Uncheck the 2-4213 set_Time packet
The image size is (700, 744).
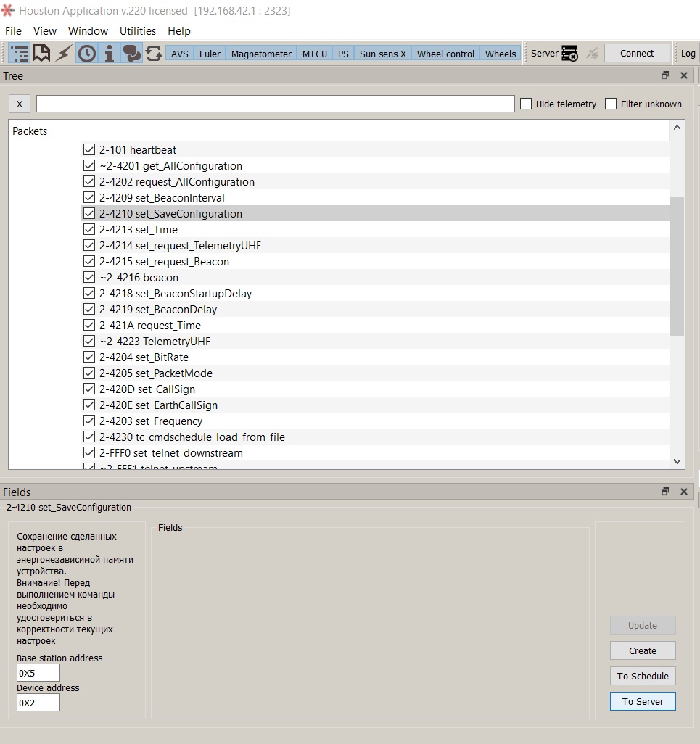click(89, 230)
